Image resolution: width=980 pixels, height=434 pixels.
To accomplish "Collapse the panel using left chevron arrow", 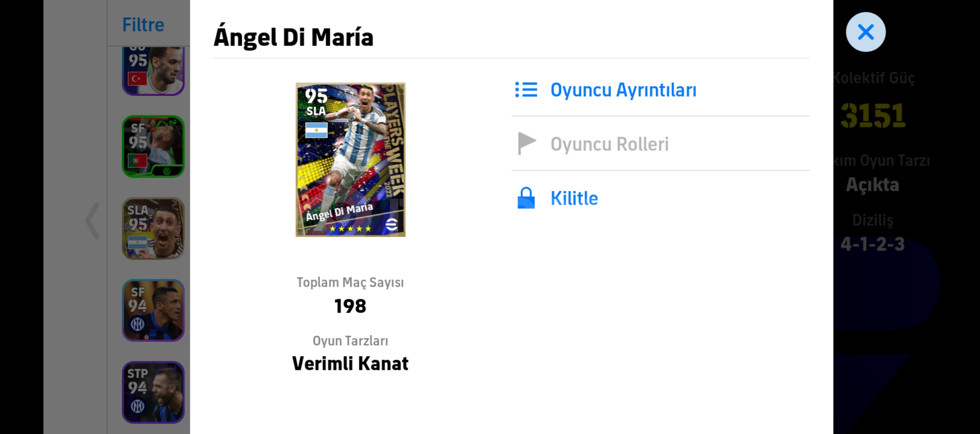I will point(93,221).
